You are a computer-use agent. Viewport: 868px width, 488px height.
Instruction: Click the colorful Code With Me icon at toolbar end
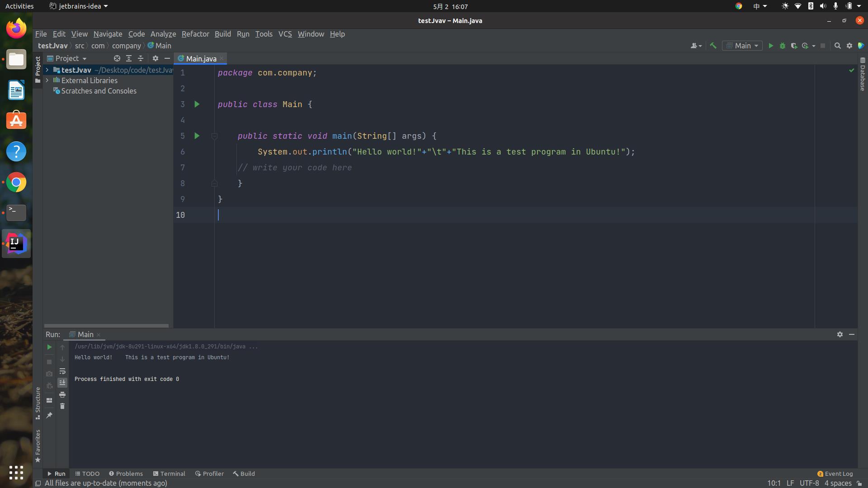861,46
